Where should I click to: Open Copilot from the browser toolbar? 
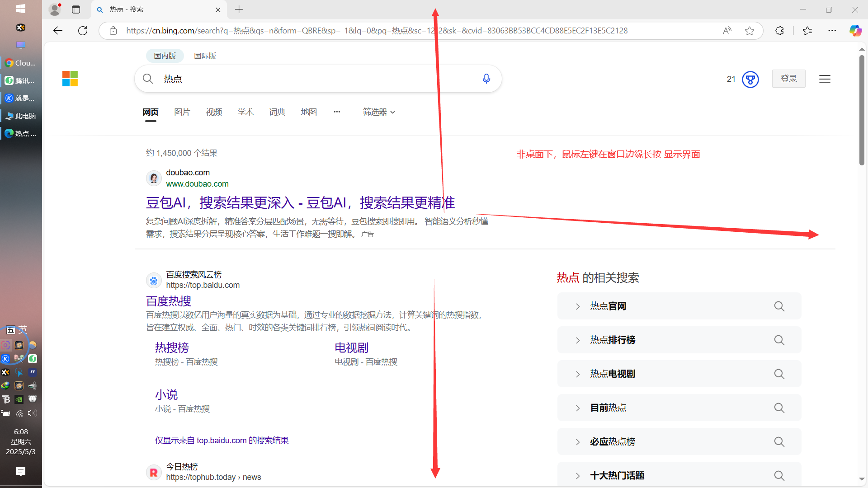[x=855, y=30]
